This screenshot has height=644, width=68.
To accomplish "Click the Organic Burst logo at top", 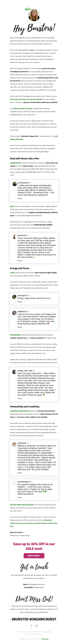I will pyautogui.click(x=28, y=9).
